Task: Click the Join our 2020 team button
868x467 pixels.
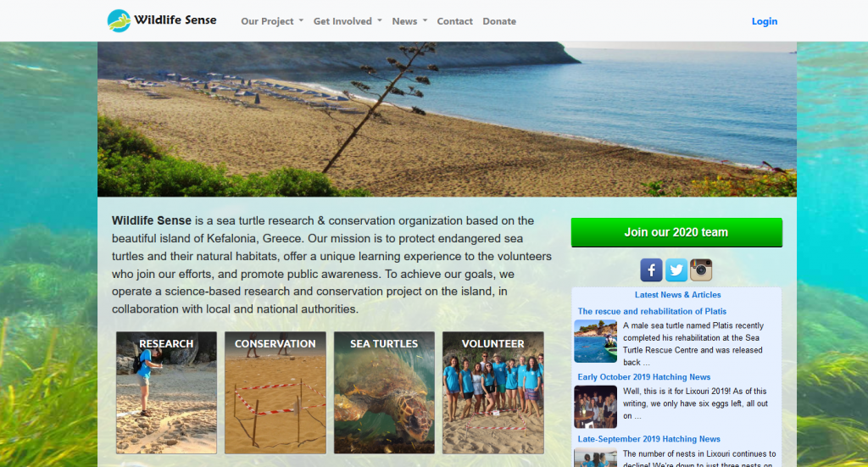Action: [676, 232]
